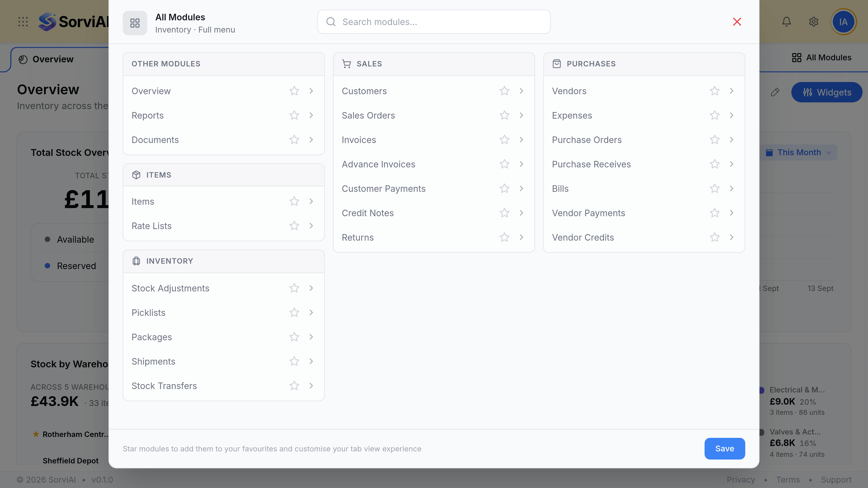This screenshot has width=868, height=488.
Task: Expand the Packages chevron
Action: click(x=311, y=337)
